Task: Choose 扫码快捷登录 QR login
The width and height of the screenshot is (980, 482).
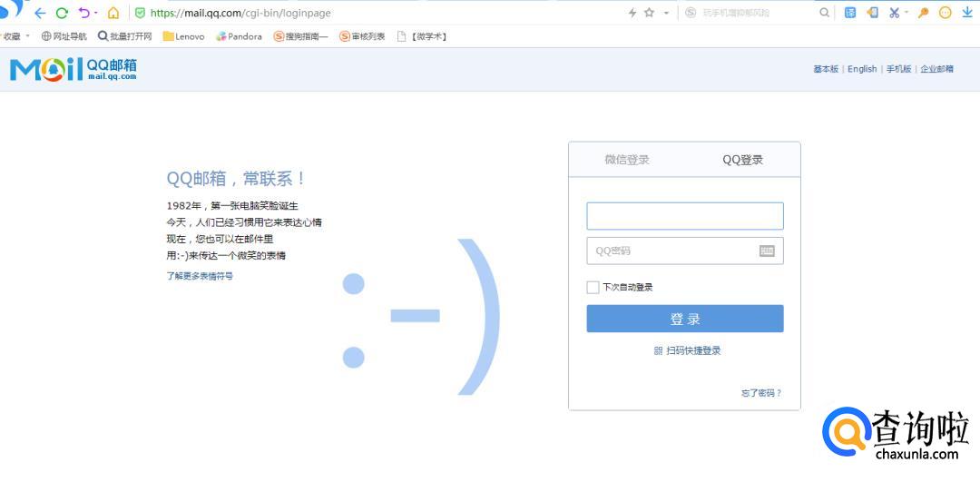Action: 688,350
